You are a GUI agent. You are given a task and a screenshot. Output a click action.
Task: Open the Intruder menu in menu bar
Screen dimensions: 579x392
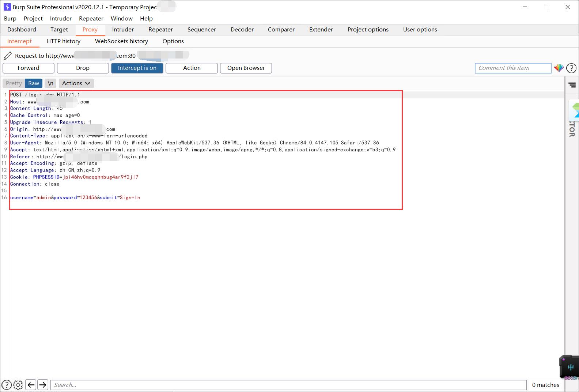click(61, 18)
